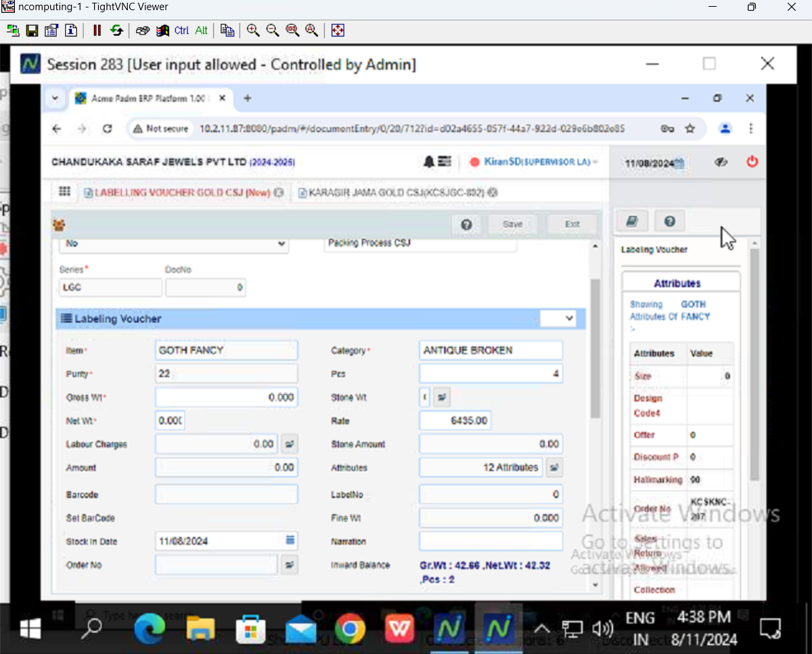812x654 pixels.
Task: Expand the Labeling Voucher section dropdown
Action: [x=558, y=318]
